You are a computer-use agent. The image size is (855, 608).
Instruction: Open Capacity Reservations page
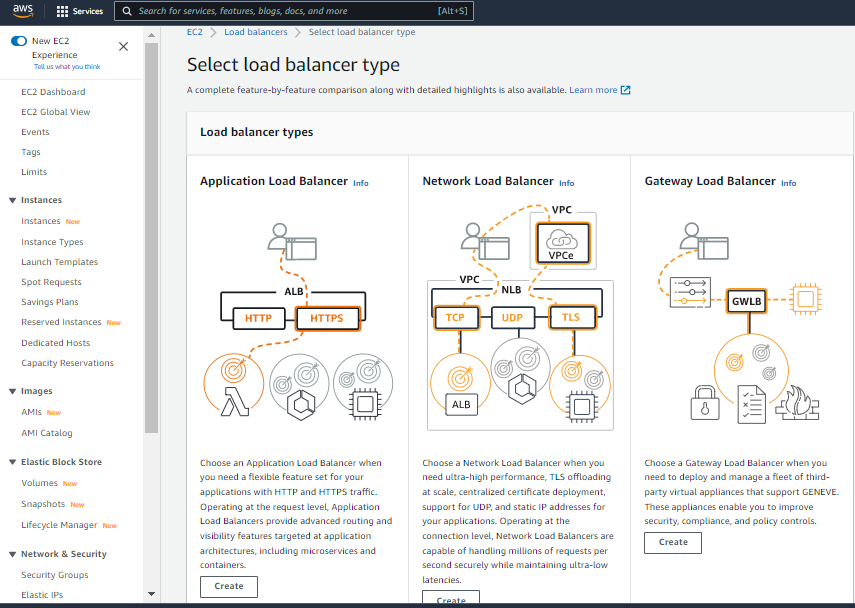[68, 363]
